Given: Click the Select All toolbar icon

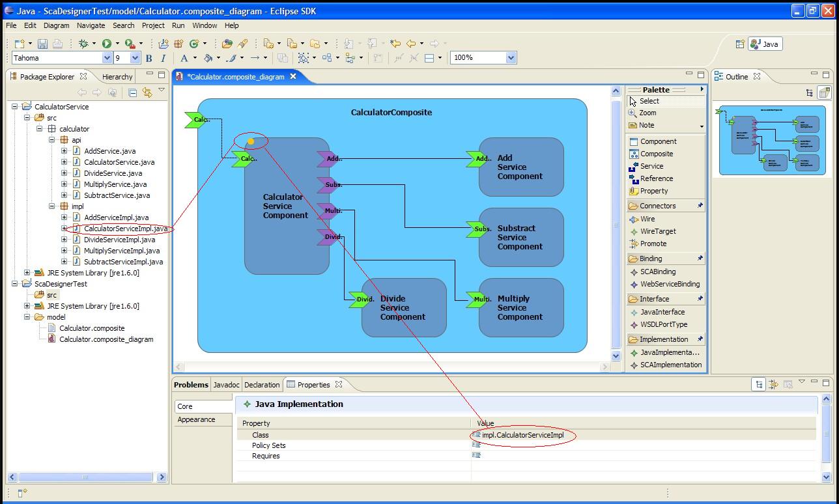Looking at the screenshot, I should tap(304, 58).
